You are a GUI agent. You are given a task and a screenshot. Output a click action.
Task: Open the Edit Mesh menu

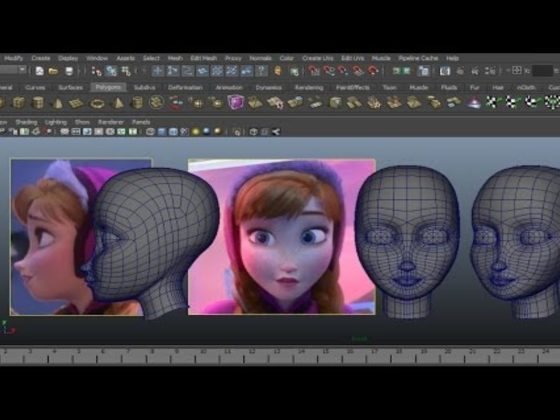[204, 58]
